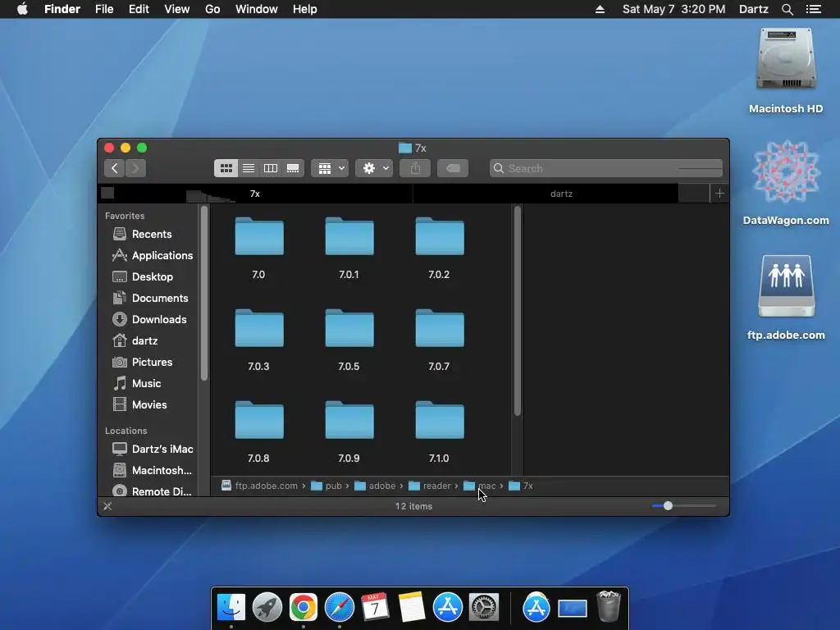Switch to column view

coord(271,168)
